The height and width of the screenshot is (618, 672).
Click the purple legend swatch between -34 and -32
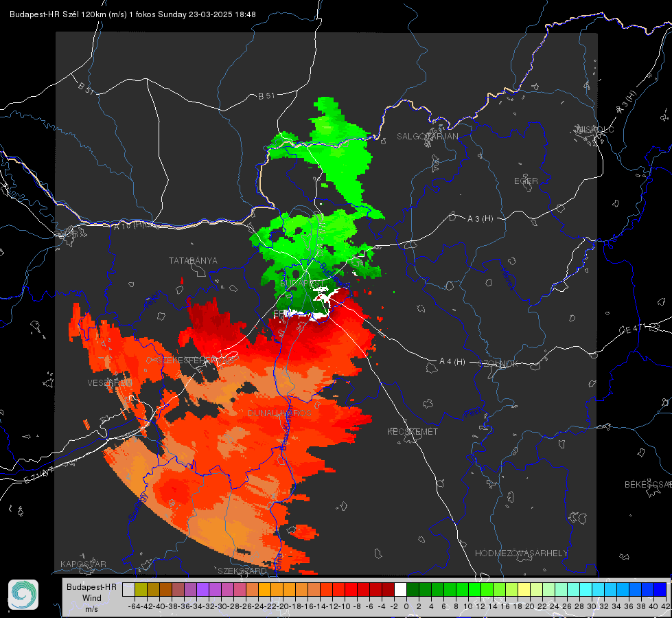tap(202, 589)
